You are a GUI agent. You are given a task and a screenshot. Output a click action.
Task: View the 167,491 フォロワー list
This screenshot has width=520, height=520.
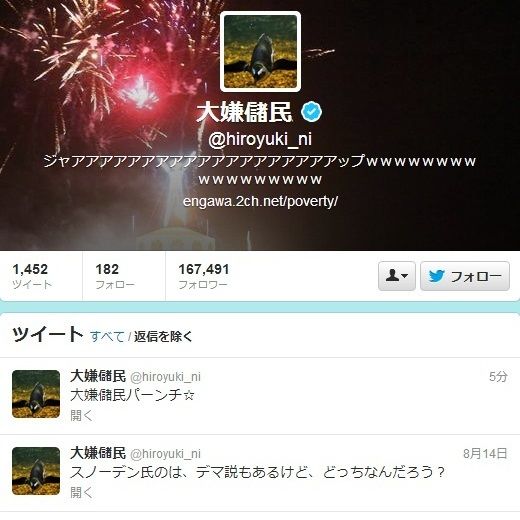(204, 276)
